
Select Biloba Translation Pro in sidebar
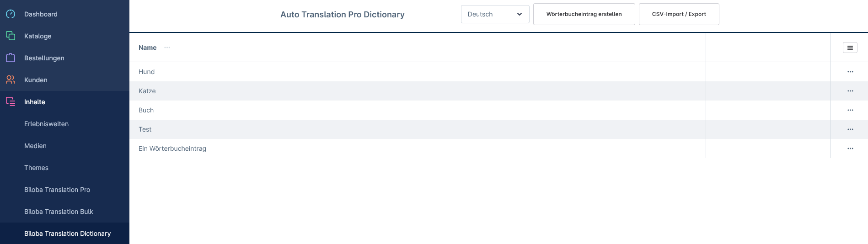pos(57,190)
